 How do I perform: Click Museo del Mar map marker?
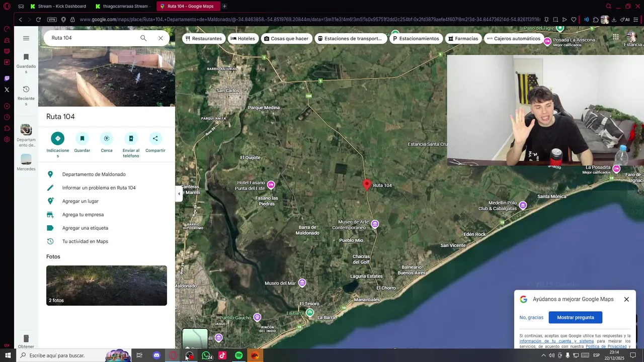302,283
